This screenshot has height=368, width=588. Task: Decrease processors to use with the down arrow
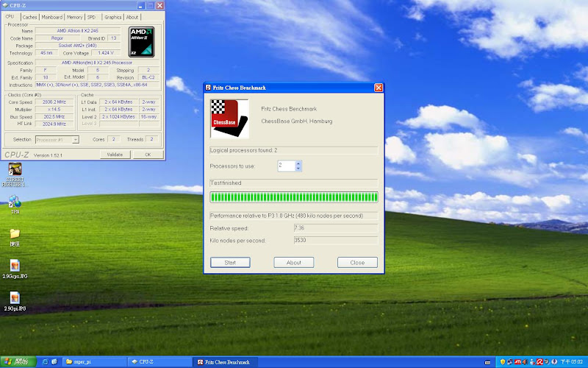coord(298,169)
